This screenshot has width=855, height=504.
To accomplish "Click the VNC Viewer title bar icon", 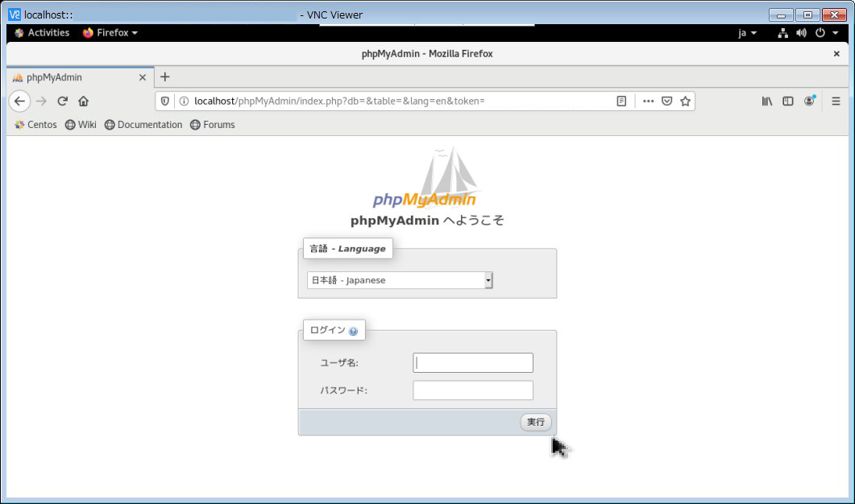I will tap(15, 14).
